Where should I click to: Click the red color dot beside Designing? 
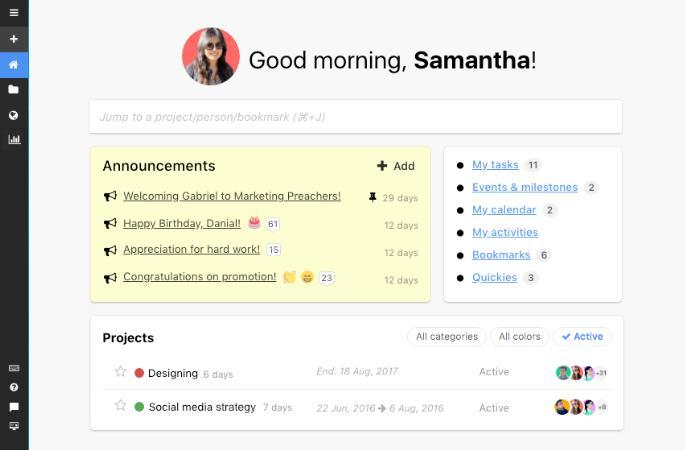(139, 373)
